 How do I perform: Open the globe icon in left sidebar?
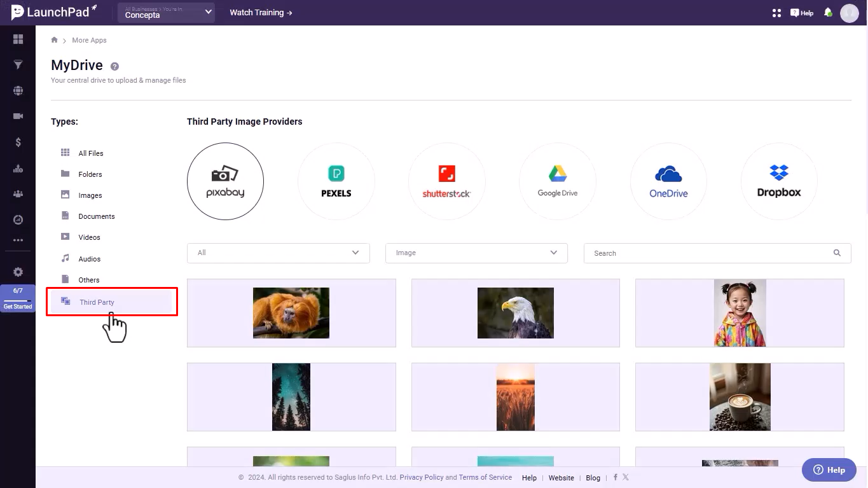click(x=18, y=90)
